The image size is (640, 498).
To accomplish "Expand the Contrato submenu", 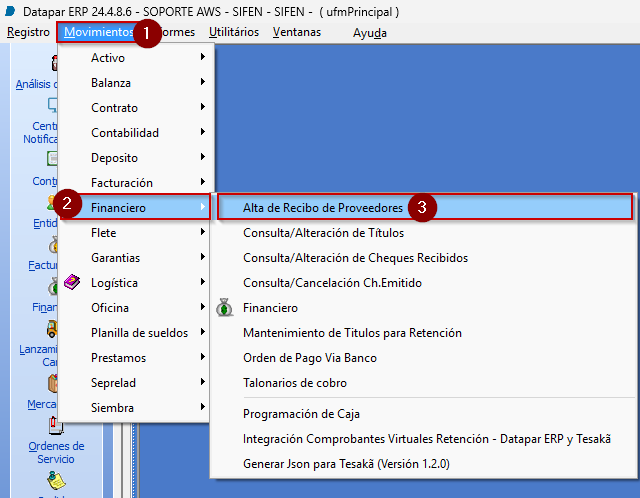I will (x=136, y=108).
